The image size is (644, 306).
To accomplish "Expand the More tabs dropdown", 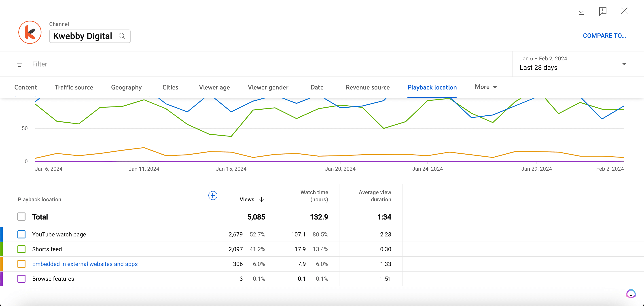I will point(486,87).
